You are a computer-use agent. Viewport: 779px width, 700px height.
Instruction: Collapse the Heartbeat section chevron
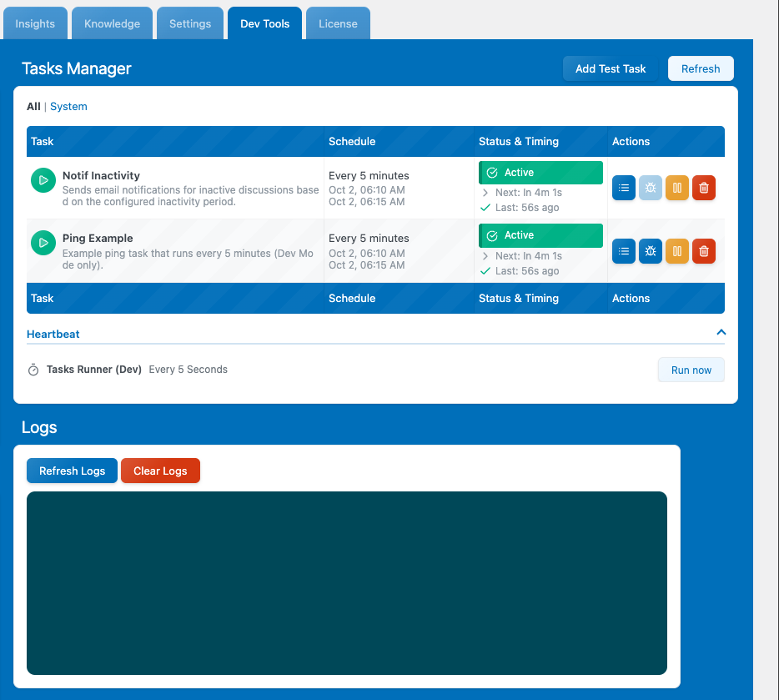(721, 332)
